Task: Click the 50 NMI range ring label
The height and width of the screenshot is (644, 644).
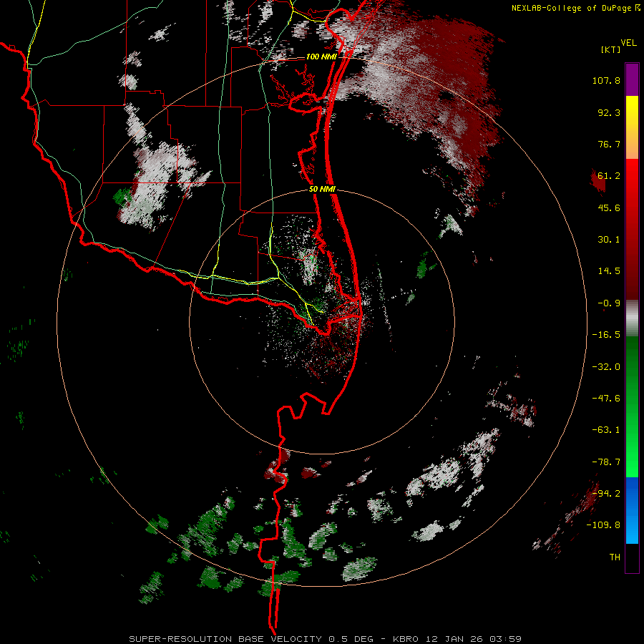Action: click(323, 190)
